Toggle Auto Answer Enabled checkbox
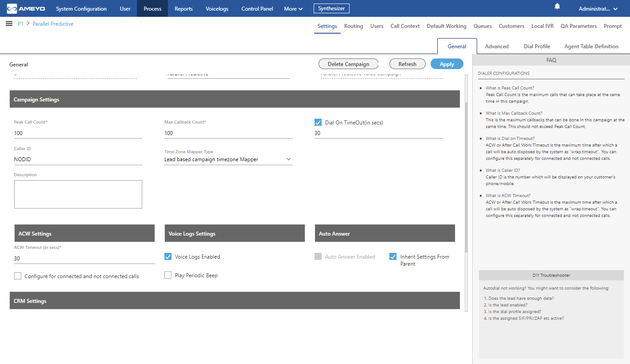The height and width of the screenshot is (364, 630). point(318,256)
